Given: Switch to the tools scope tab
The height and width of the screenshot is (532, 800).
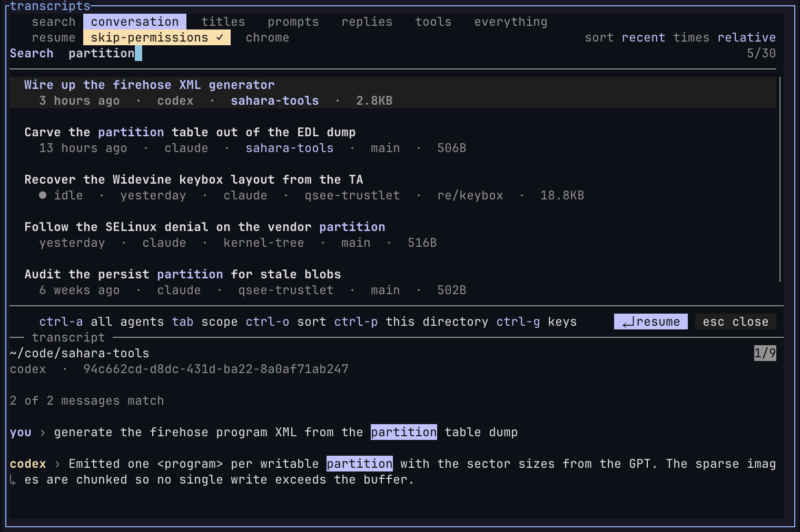Looking at the screenshot, I should (433, 22).
